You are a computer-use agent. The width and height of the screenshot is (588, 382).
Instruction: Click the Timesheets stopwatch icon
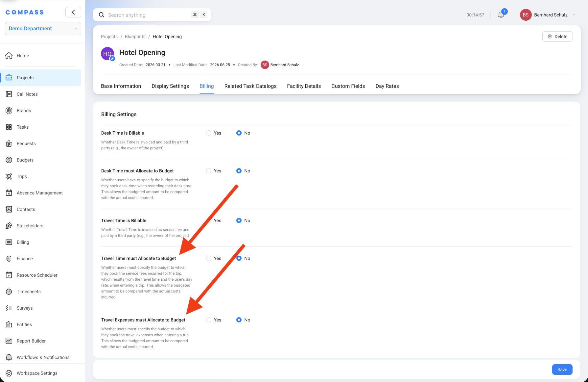[9, 292]
